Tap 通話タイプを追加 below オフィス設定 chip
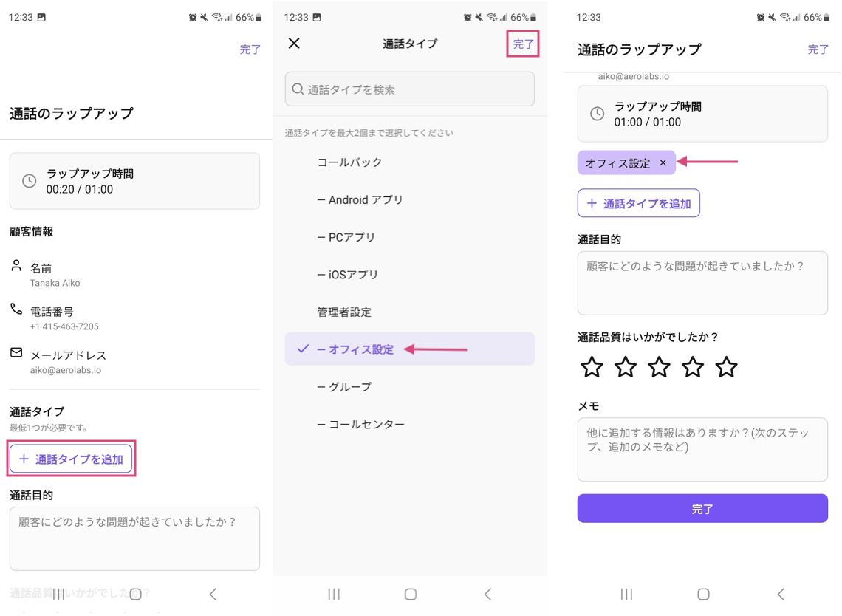This screenshot has width=842, height=616. tap(639, 204)
